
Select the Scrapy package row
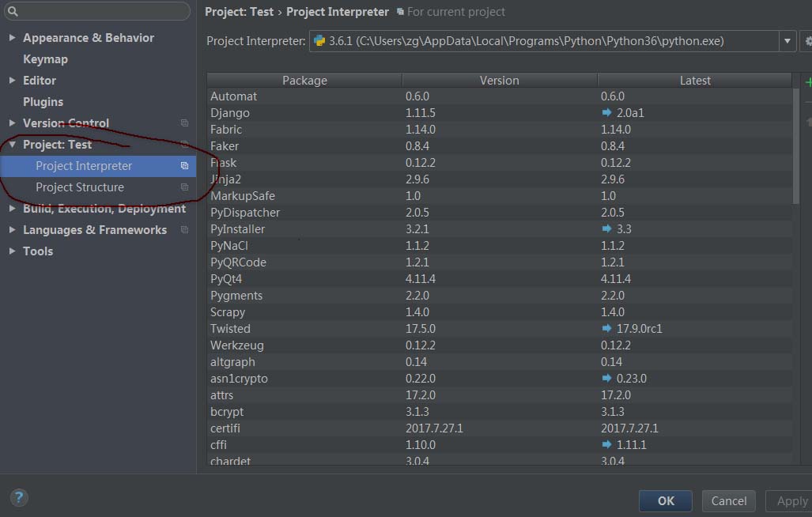tap(499, 311)
